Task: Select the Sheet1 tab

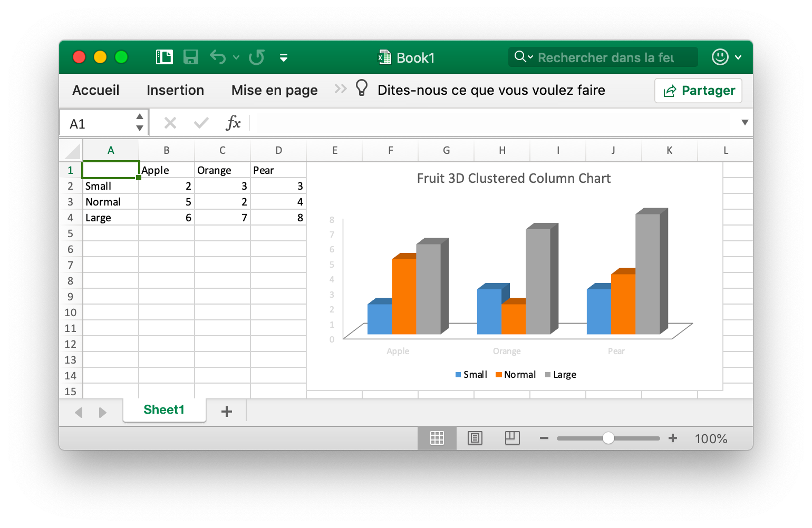Action: point(164,410)
